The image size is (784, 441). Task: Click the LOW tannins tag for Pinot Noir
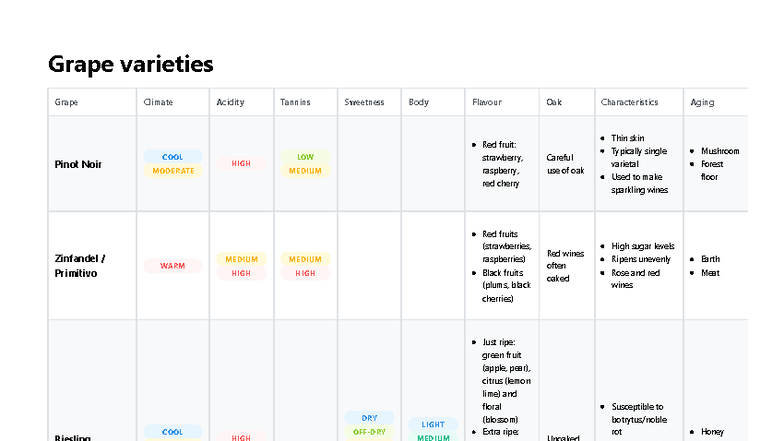[305, 157]
